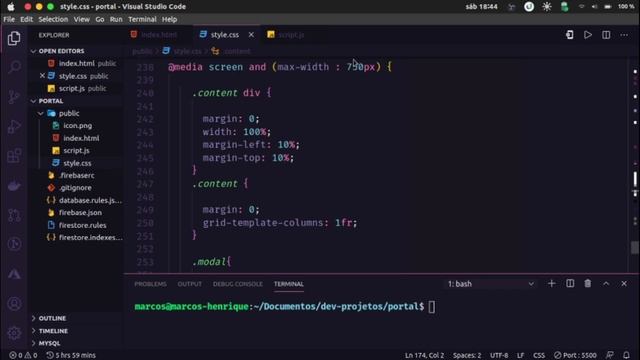
Task: Collapse the public folder
Action: pyautogui.click(x=69, y=113)
